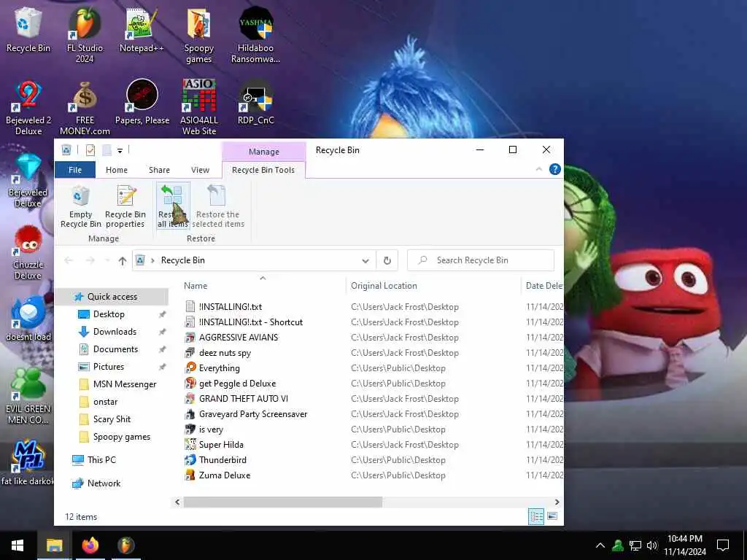Image resolution: width=747 pixels, height=560 pixels.
Task: Open Documents in navigation pane
Action: point(115,349)
